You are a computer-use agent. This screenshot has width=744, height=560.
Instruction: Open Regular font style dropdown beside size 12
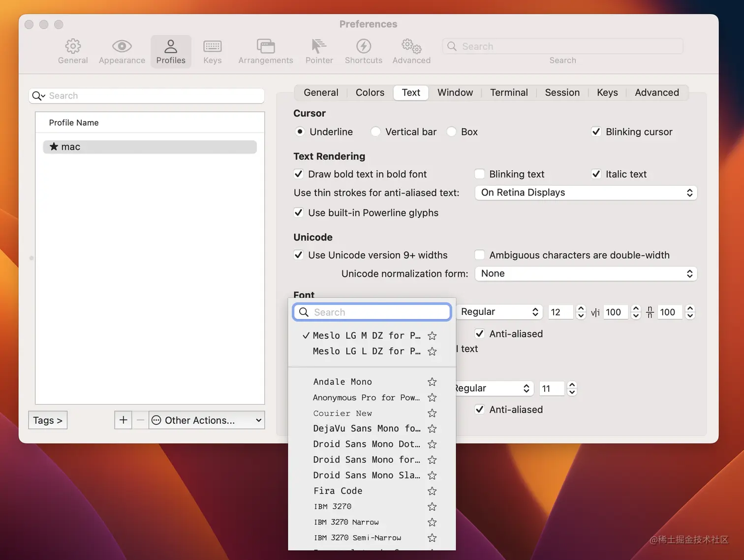coord(499,312)
